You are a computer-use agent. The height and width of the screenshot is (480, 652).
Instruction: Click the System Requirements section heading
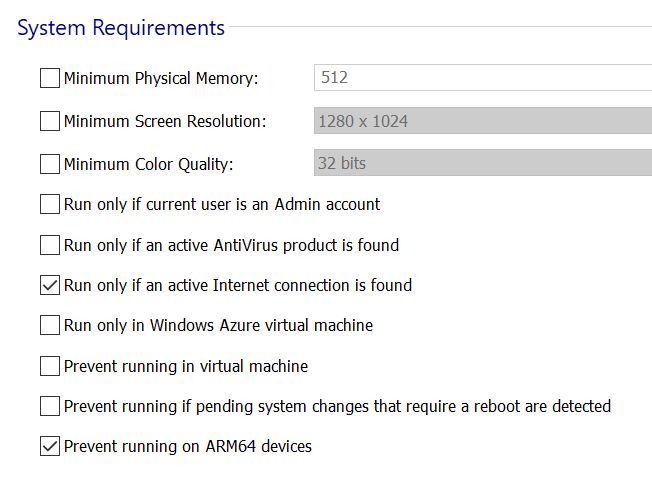click(121, 28)
